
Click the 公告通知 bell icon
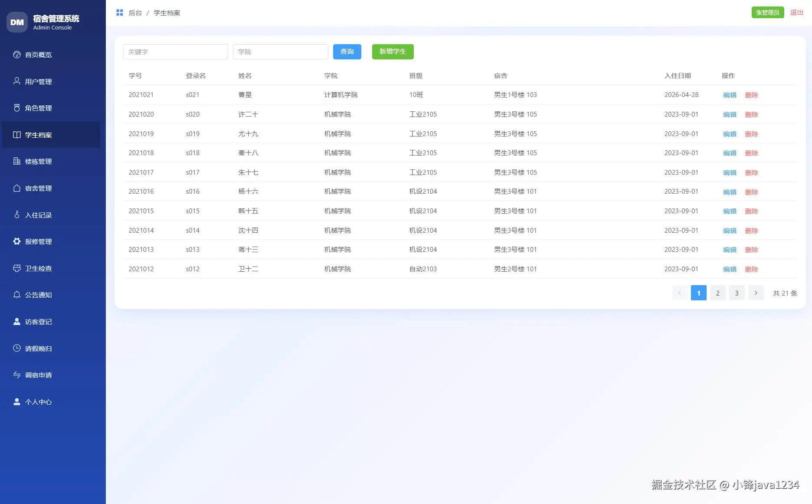[17, 295]
